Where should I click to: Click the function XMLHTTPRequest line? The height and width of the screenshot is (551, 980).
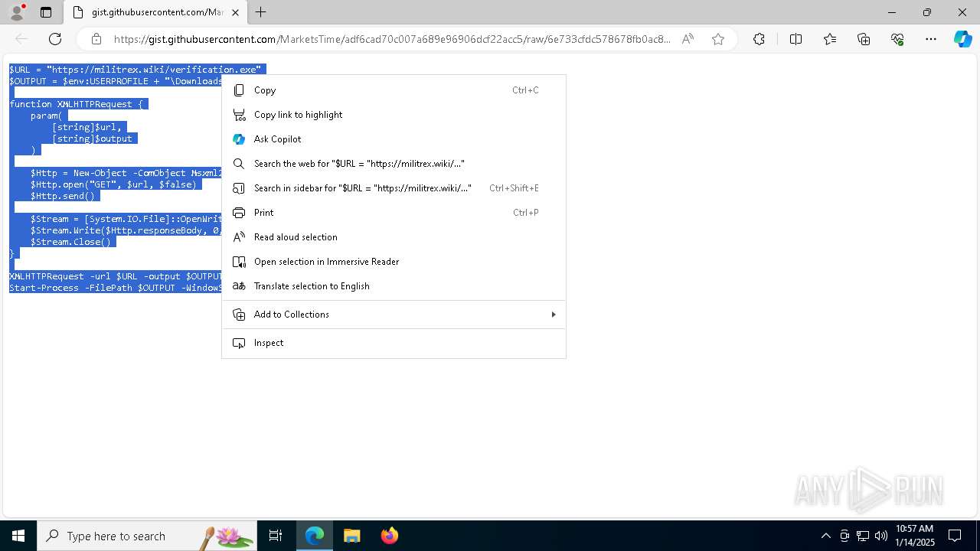coord(76,104)
